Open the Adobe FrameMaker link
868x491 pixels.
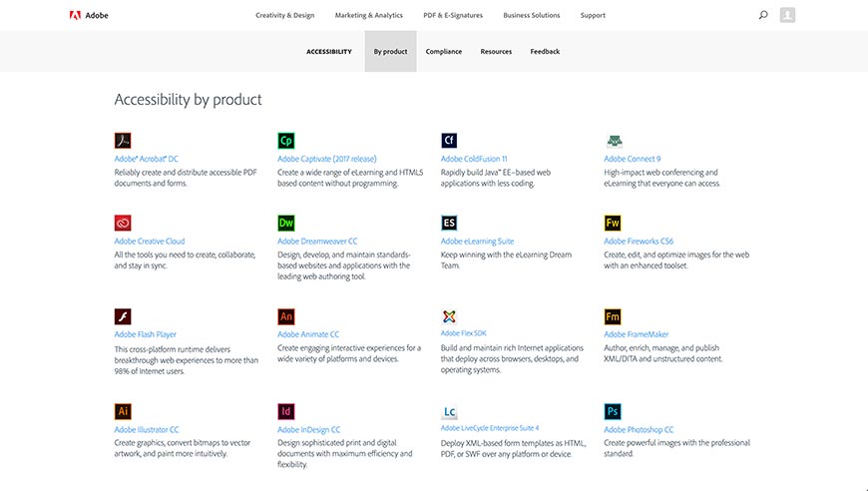click(x=636, y=334)
